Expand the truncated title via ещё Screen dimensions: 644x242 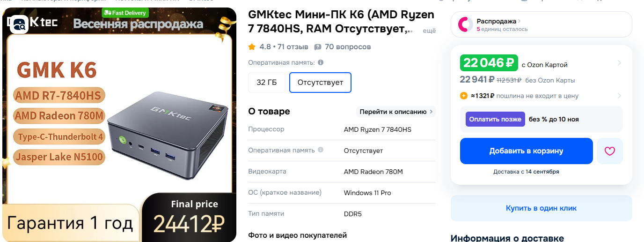[429, 30]
